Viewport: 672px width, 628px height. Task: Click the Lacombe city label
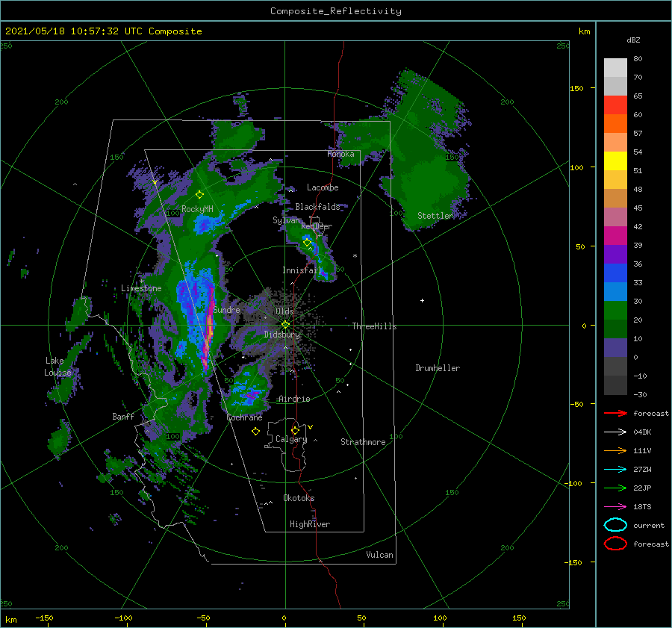[323, 187]
